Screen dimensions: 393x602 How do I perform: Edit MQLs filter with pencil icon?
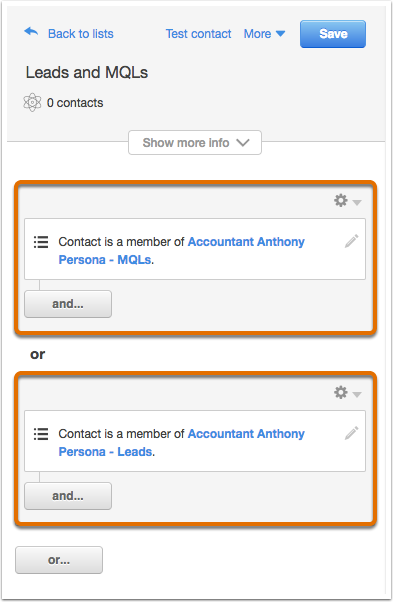(x=352, y=241)
